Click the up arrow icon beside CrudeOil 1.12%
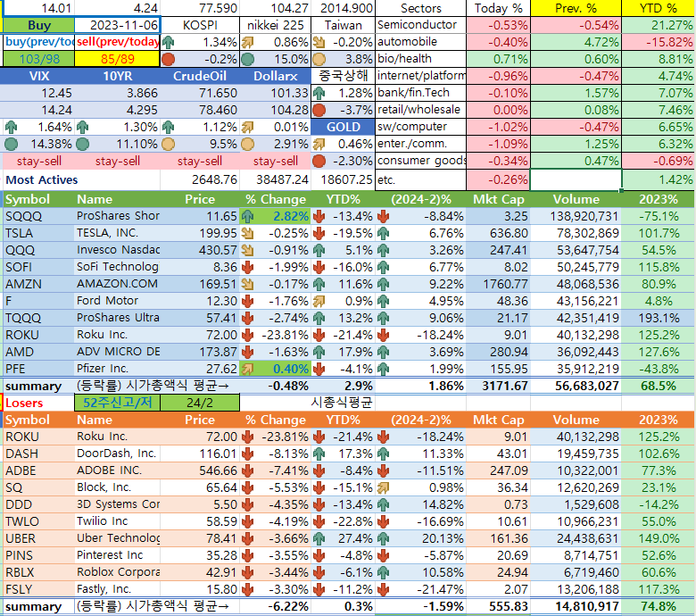 coord(169,128)
